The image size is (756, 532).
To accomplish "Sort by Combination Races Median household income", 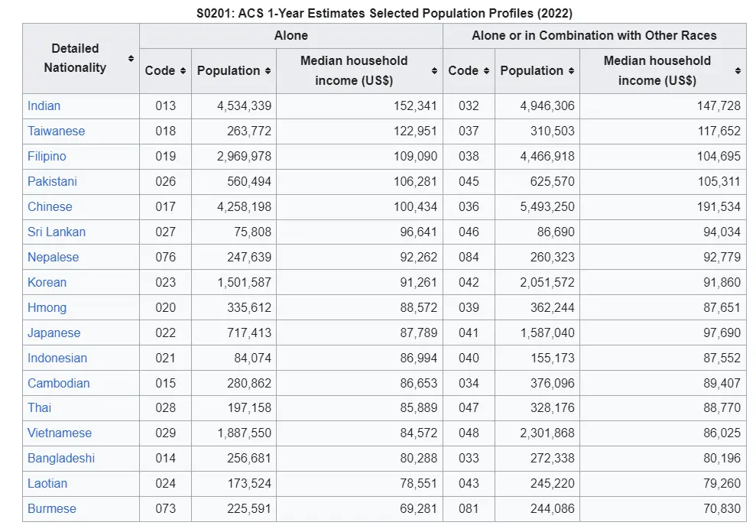I will click(738, 70).
